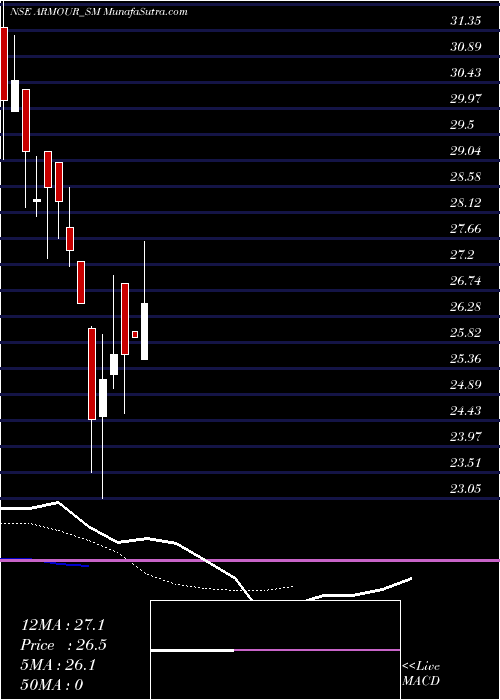
Task: Click the 26.28 price axis label
Action: click(x=466, y=306)
